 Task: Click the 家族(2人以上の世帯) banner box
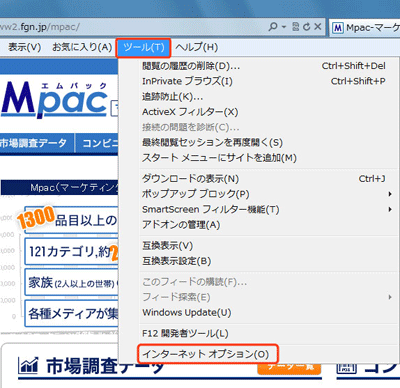tap(71, 283)
